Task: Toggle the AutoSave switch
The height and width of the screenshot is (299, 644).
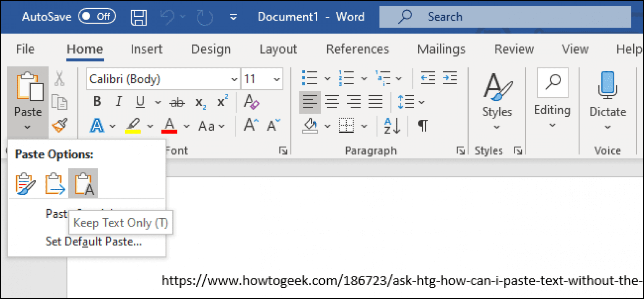Action: tap(97, 17)
